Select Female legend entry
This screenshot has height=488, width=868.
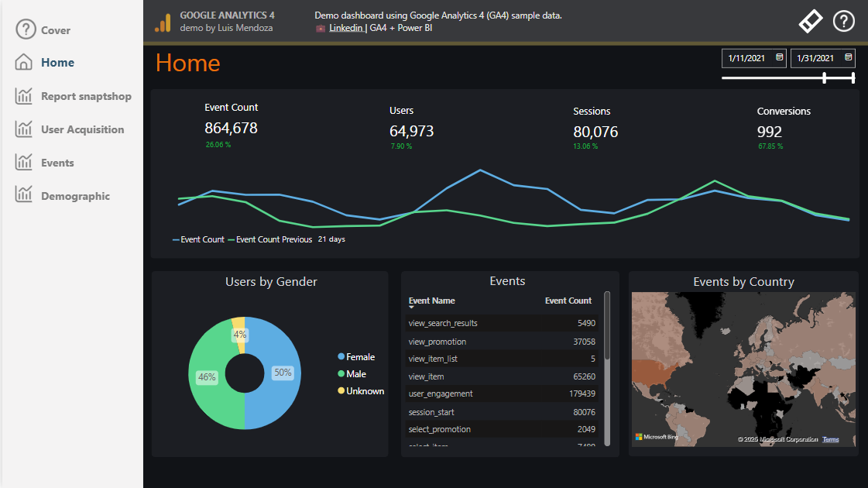point(356,357)
